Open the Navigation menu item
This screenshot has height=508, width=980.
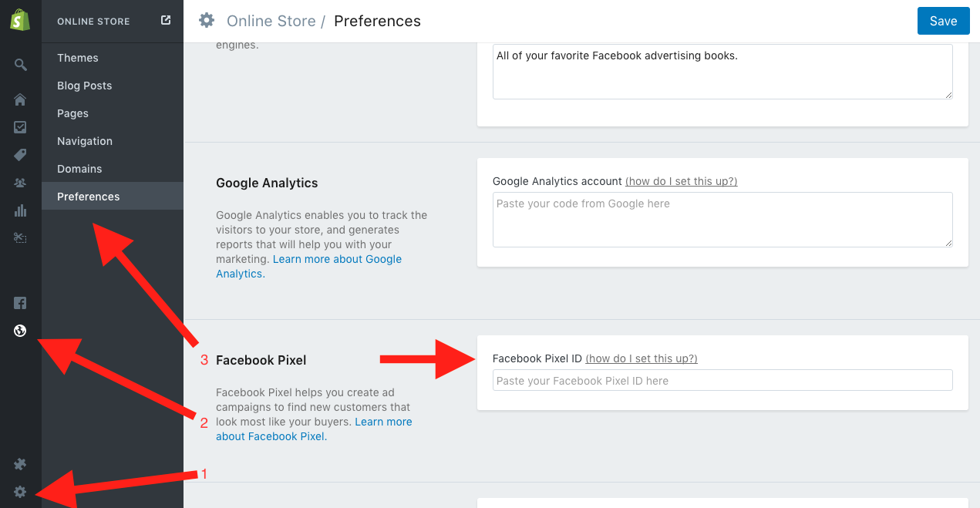(85, 141)
